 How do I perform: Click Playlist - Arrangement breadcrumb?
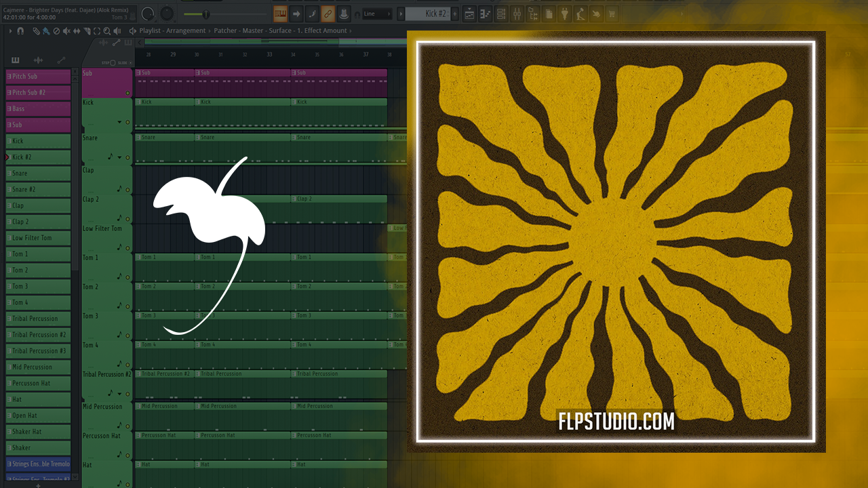(172, 30)
